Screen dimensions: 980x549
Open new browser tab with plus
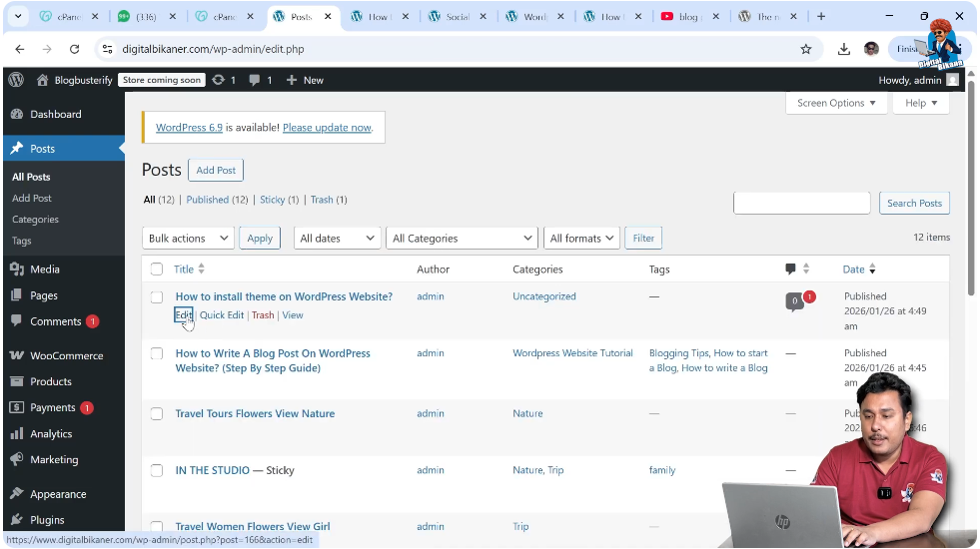(821, 16)
